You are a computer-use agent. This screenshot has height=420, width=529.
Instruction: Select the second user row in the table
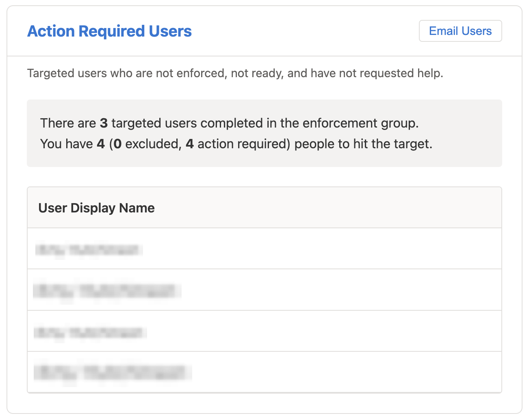264,289
